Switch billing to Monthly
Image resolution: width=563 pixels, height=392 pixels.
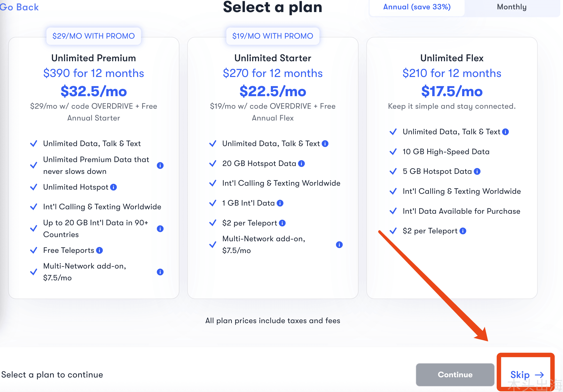(512, 7)
